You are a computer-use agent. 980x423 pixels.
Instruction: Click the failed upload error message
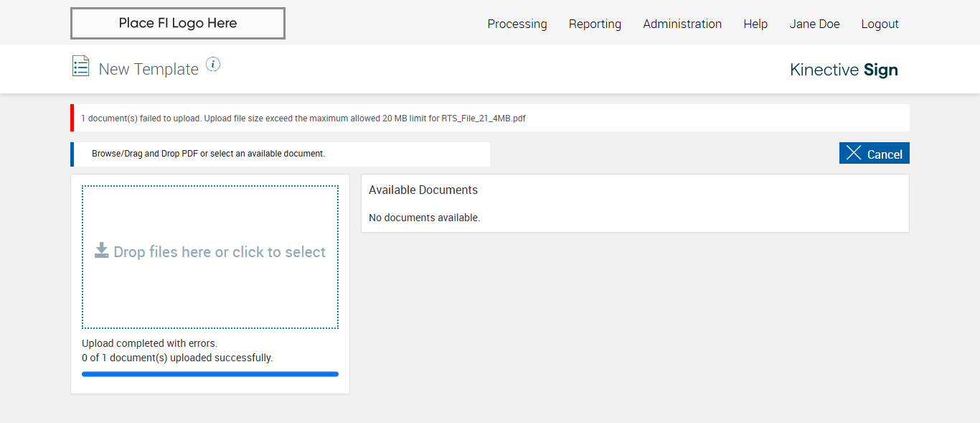[x=303, y=118]
